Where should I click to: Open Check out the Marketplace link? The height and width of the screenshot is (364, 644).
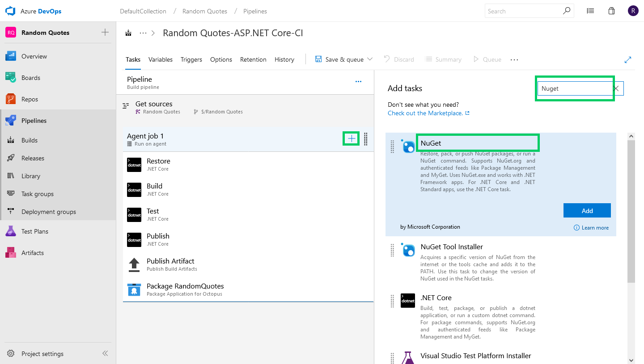click(428, 113)
